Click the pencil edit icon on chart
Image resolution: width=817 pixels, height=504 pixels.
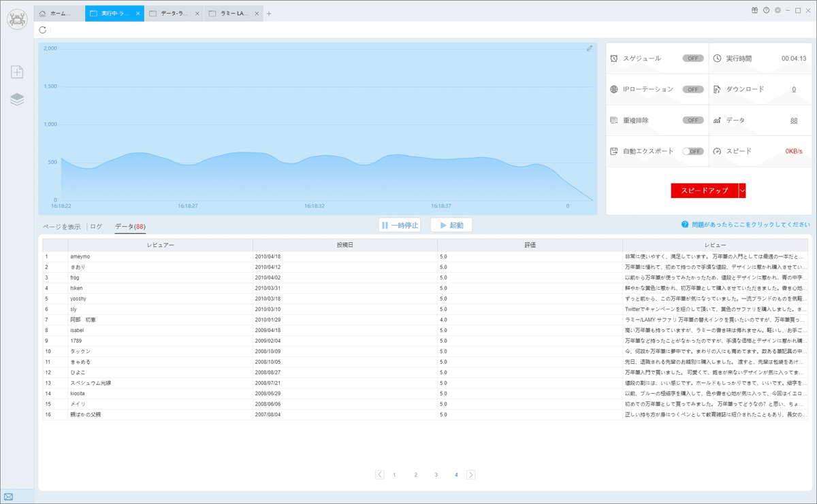coord(590,48)
